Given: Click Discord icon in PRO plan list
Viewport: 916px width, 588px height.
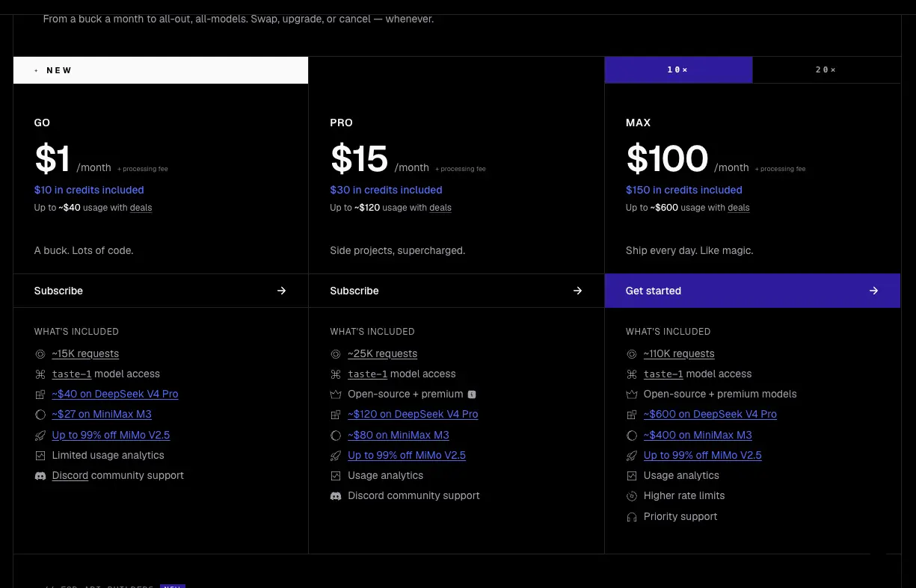Looking at the screenshot, I should 336,495.
